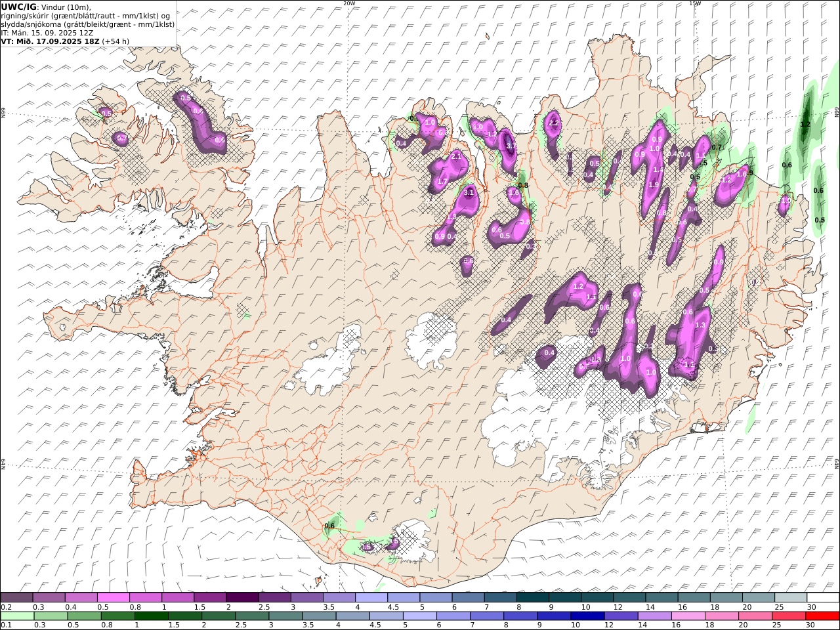Viewport: 840px width, 630px height.
Task: Click the black 1.2 offshore rain value
Action: point(805,124)
